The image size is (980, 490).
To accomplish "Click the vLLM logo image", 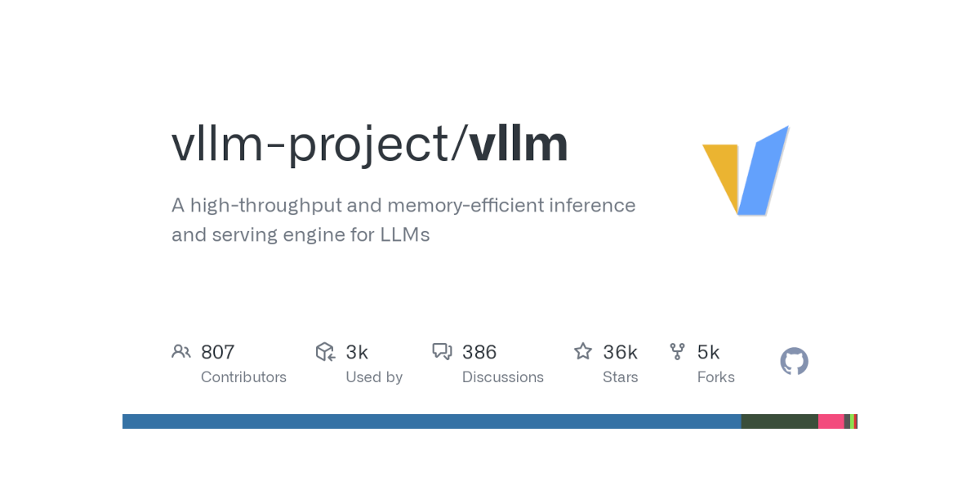I will (x=746, y=171).
